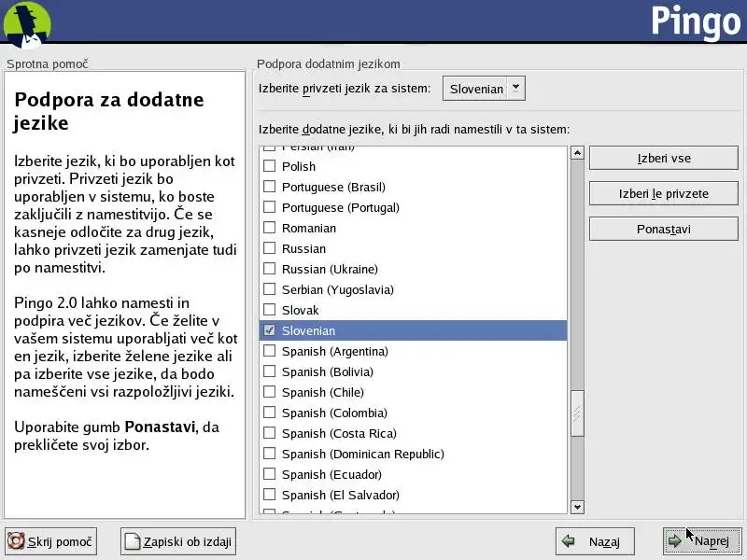Screen dimensions: 747x560
Task: Click the Russian row label
Action: (304, 248)
